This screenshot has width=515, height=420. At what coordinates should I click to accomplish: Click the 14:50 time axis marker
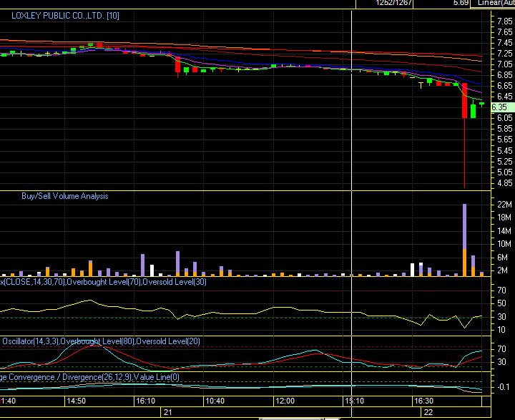(x=77, y=401)
